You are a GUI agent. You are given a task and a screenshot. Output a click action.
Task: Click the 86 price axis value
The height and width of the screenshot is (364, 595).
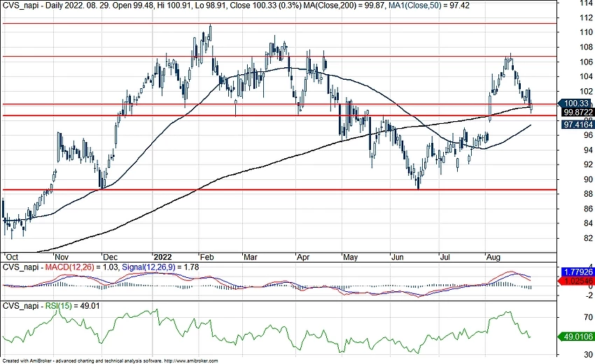point(588,209)
